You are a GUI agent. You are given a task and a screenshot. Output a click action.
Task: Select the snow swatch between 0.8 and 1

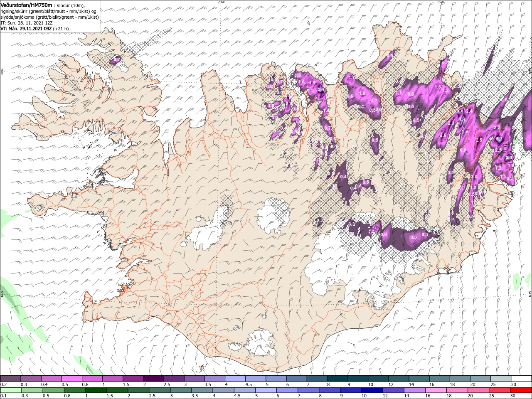tap(92, 379)
